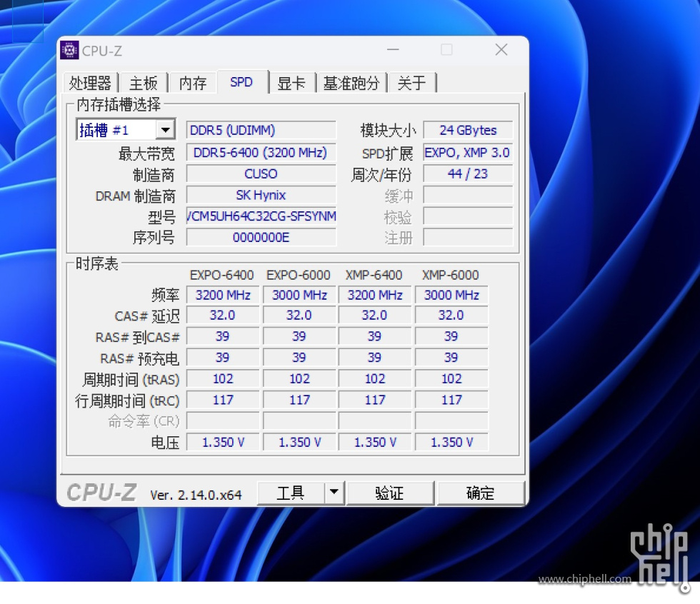Open the 插槽 #1 slot dropdown
The width and height of the screenshot is (700, 604).
(x=165, y=130)
